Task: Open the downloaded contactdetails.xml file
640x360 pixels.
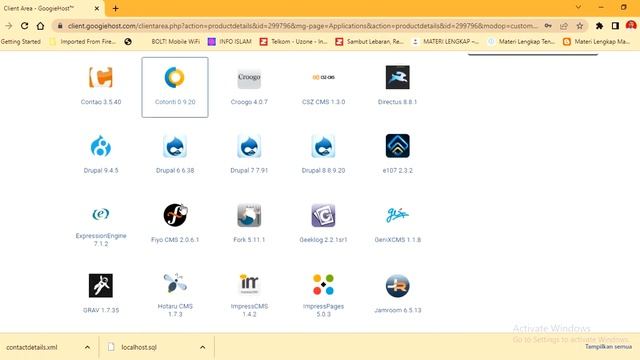Action: tap(32, 347)
